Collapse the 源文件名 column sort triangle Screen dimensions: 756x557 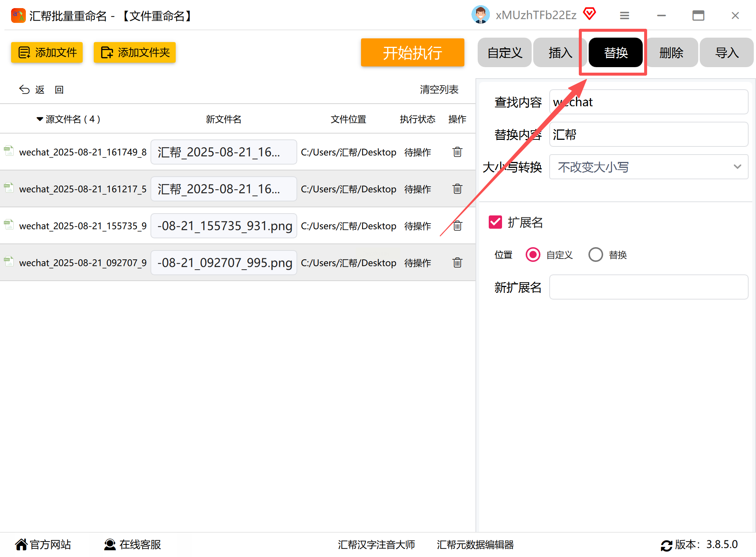click(x=39, y=119)
